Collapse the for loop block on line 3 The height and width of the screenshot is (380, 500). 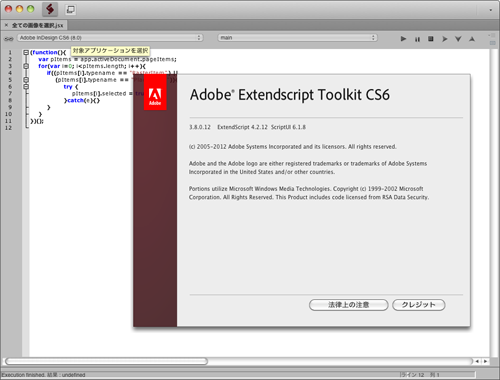[26, 66]
